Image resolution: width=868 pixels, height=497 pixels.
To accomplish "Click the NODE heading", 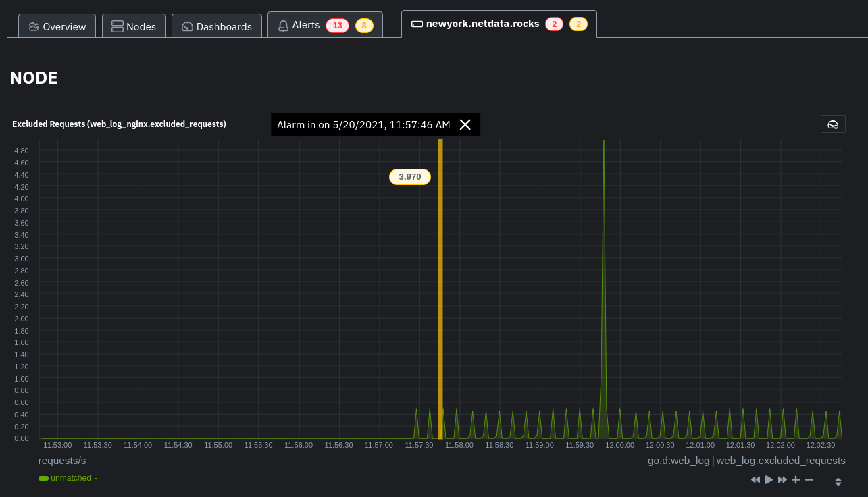I will (x=34, y=78).
